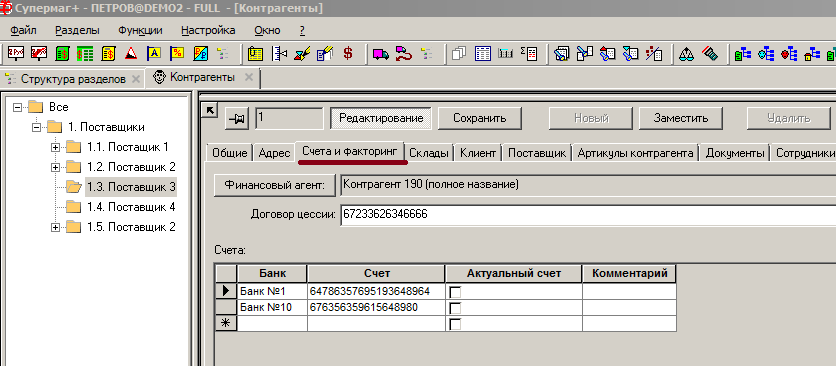Click the Банк №10 cell
The width and height of the screenshot is (836, 366).
pyautogui.click(x=272, y=307)
